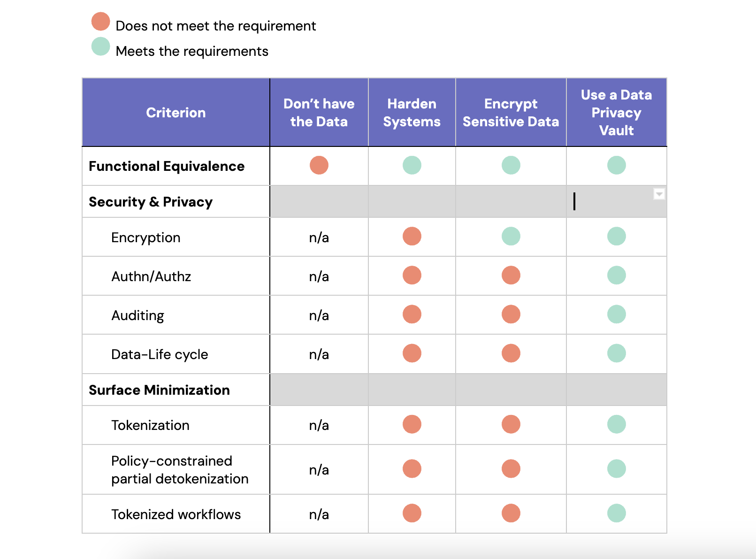The height and width of the screenshot is (559, 756).
Task: Click the red dot for Functional Equivalence under Don't have the Data
Action: [x=319, y=165]
